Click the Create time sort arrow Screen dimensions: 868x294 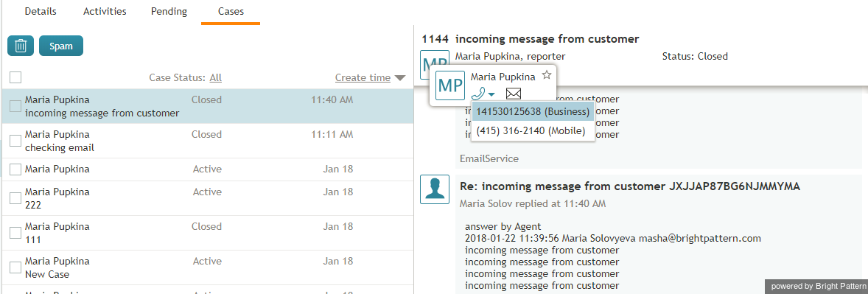click(400, 78)
